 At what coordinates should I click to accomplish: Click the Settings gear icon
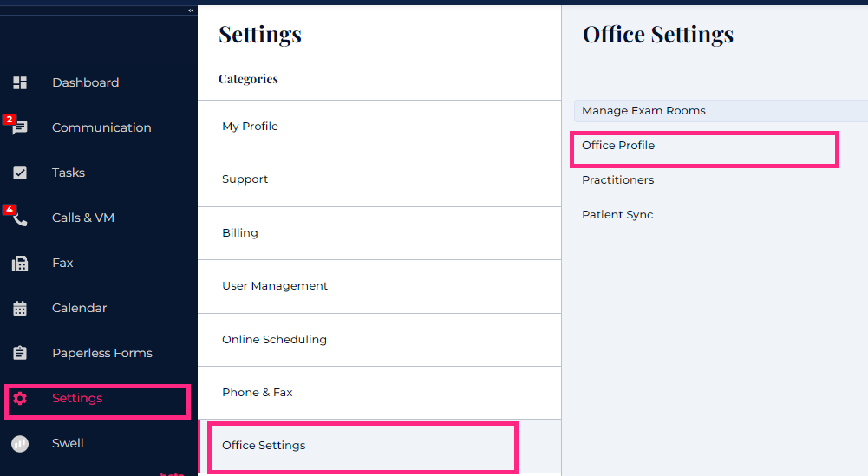tap(20, 399)
